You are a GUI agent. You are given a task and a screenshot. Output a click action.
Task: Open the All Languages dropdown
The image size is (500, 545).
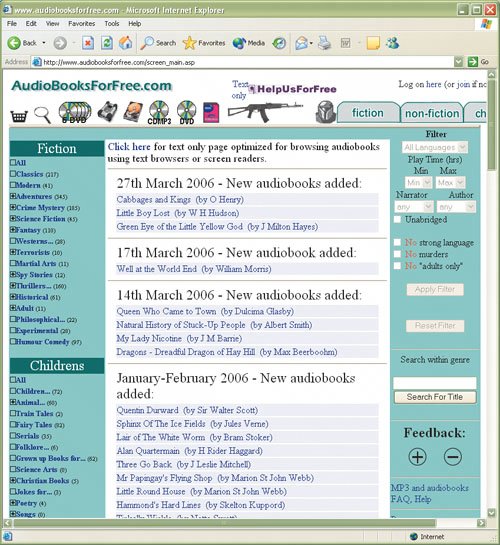pos(434,147)
